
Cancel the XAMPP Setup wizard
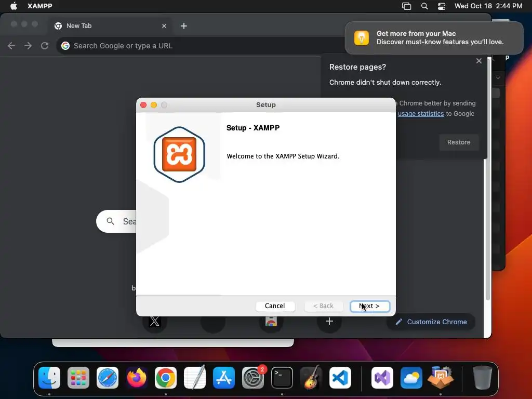click(275, 306)
